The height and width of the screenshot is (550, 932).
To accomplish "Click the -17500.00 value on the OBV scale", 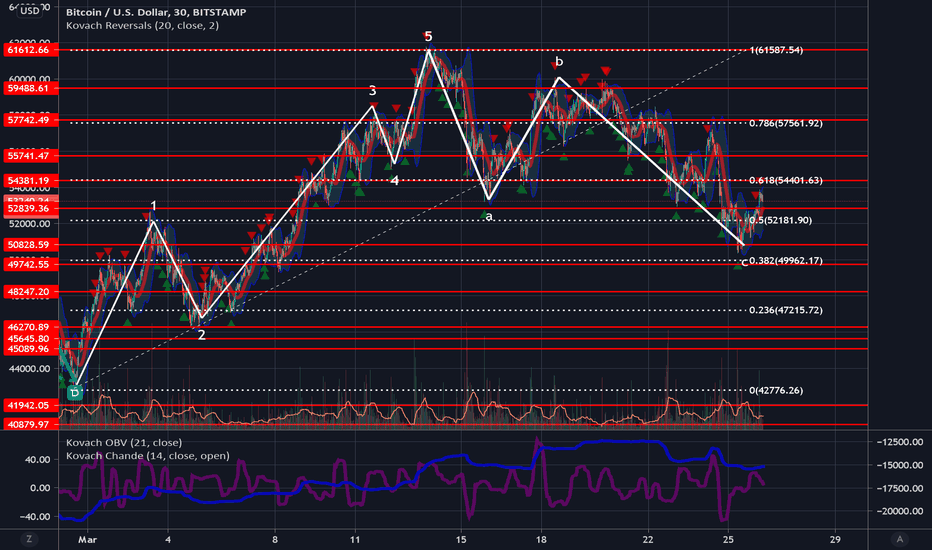I will tap(900, 488).
